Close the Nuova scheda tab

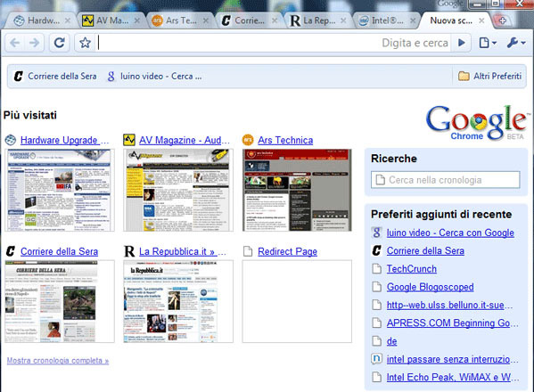click(481, 20)
